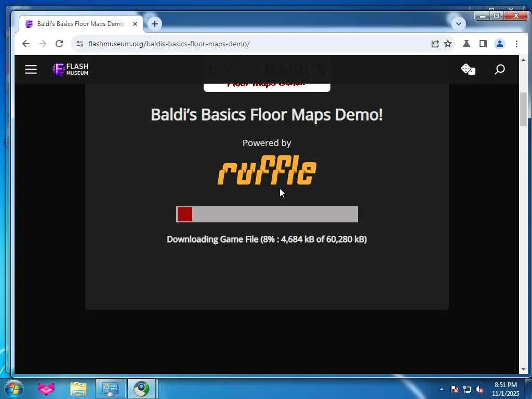The height and width of the screenshot is (399, 532).
Task: Open the Flash Museum hamburger menu
Action: (x=31, y=70)
